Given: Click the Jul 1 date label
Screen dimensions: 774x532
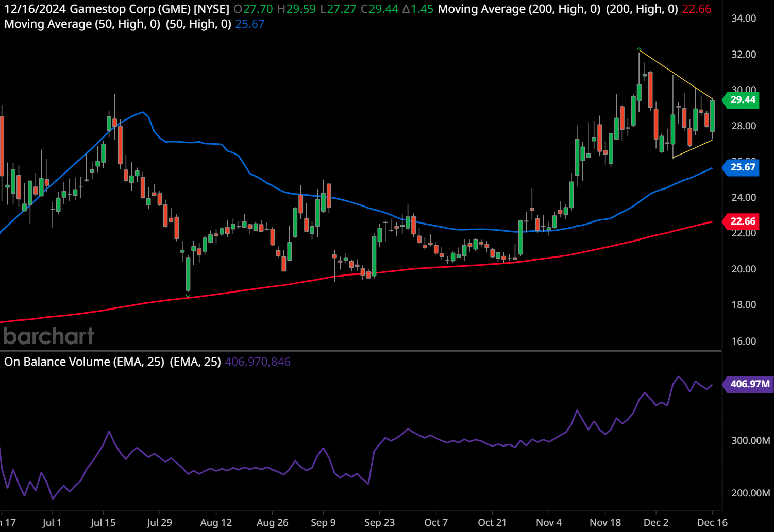Looking at the screenshot, I should coord(52,522).
